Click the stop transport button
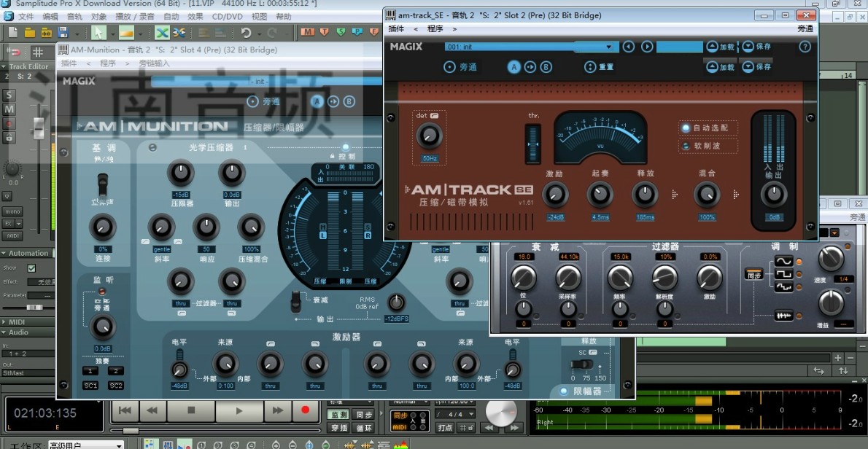This screenshot has width=868, height=449. 191,410
